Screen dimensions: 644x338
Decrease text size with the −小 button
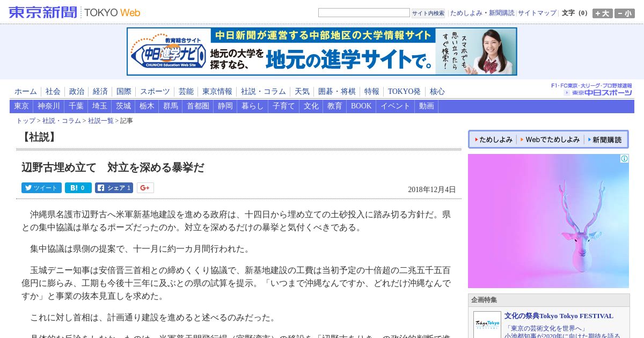[625, 13]
